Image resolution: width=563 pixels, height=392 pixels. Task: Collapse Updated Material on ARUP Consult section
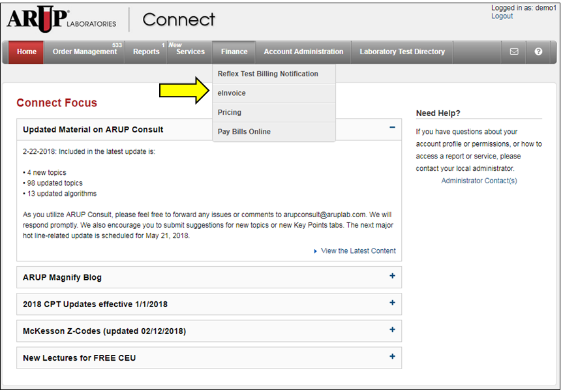[393, 127]
